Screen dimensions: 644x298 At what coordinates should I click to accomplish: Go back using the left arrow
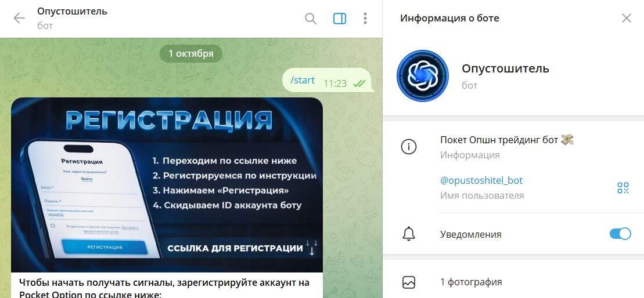click(x=19, y=18)
